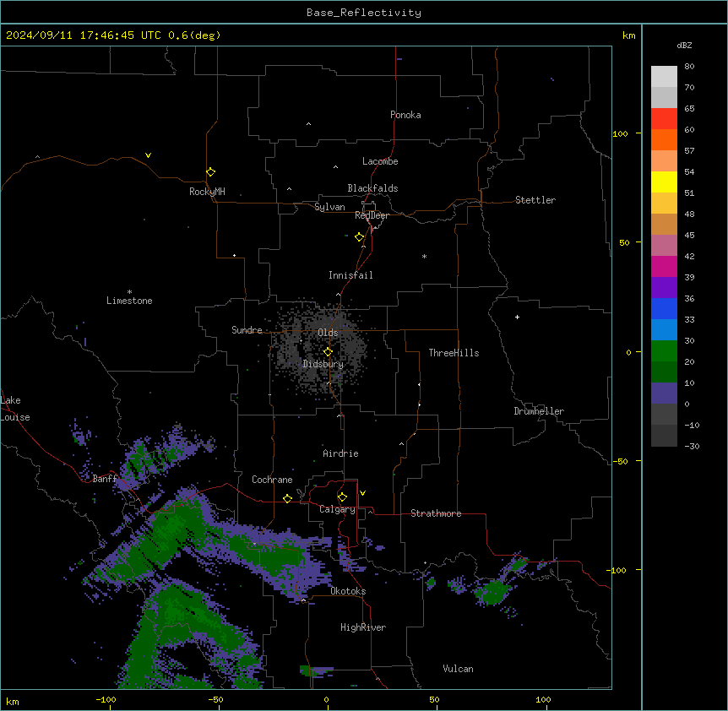Image resolution: width=728 pixels, height=711 pixels.
Task: Click the Didsbury town label
Action: coord(323,364)
